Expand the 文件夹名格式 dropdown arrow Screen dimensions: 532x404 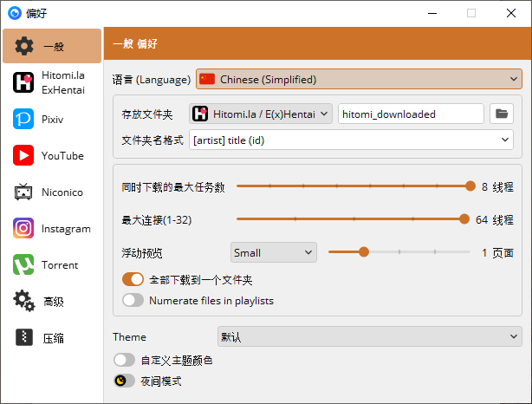point(505,140)
